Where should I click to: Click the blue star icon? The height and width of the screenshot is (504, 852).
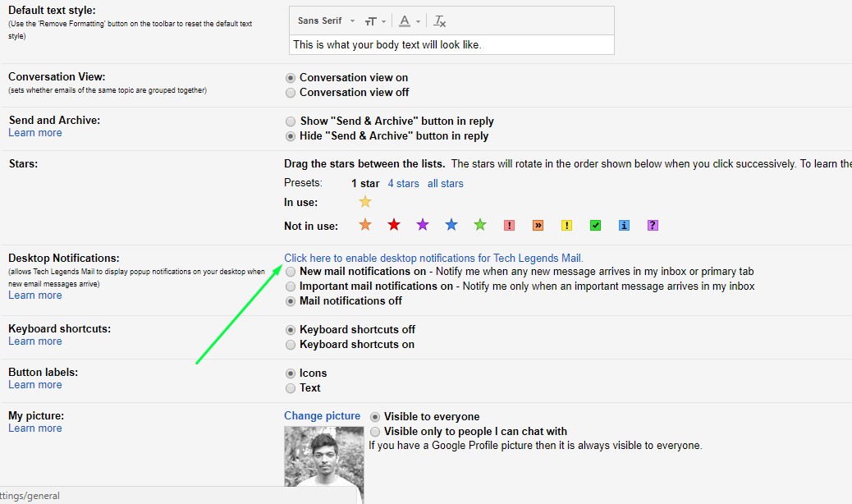tap(451, 224)
